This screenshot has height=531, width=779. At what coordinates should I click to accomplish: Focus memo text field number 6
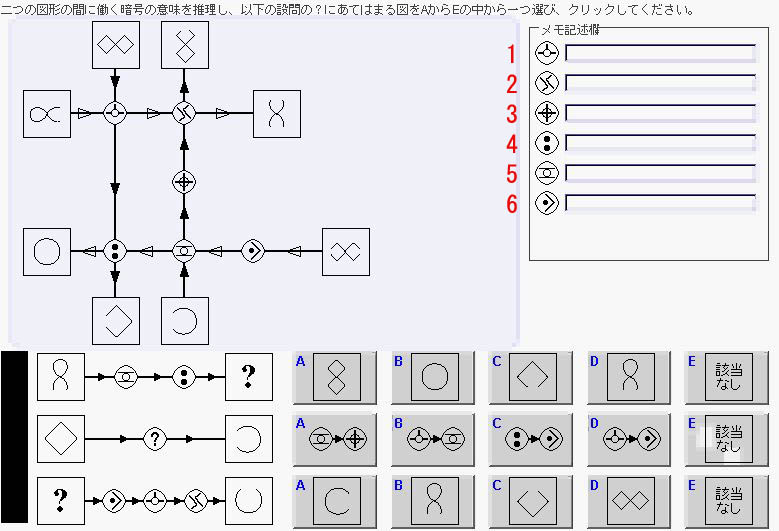[x=660, y=203]
